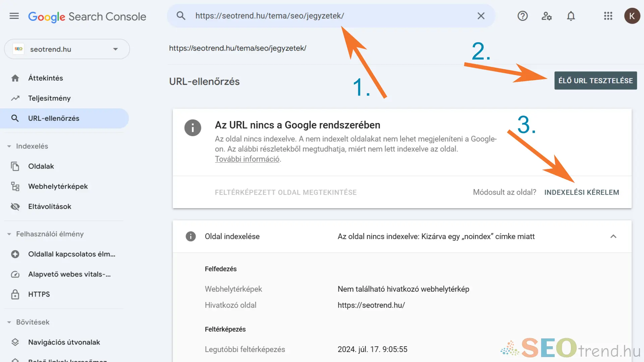The image size is (644, 362).
Task: Click the last crawl date 2024. júl. 17.
Action: point(372,349)
